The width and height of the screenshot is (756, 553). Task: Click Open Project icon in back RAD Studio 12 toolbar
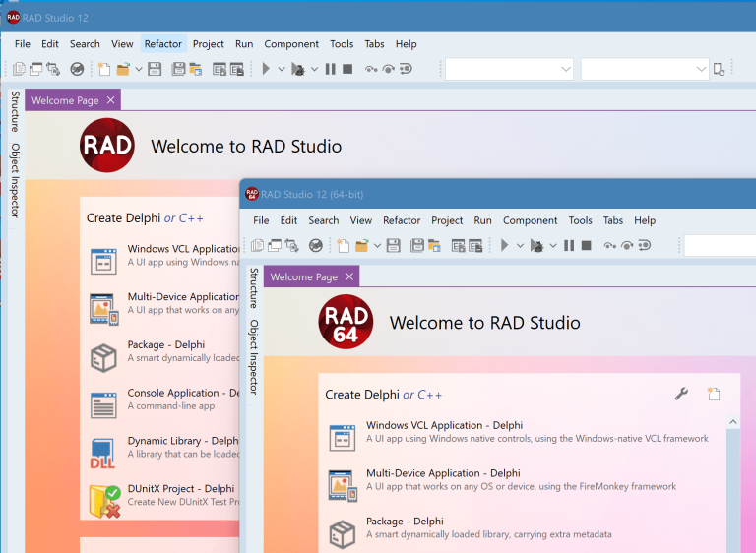coord(195,69)
